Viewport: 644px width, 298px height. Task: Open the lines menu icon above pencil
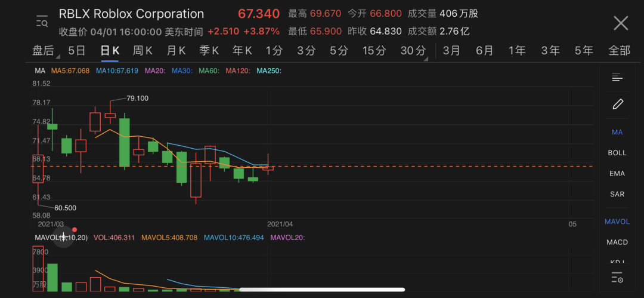pos(617,78)
